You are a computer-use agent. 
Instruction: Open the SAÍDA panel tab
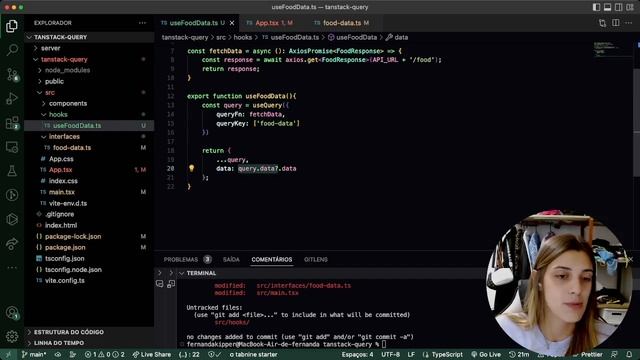click(231, 260)
